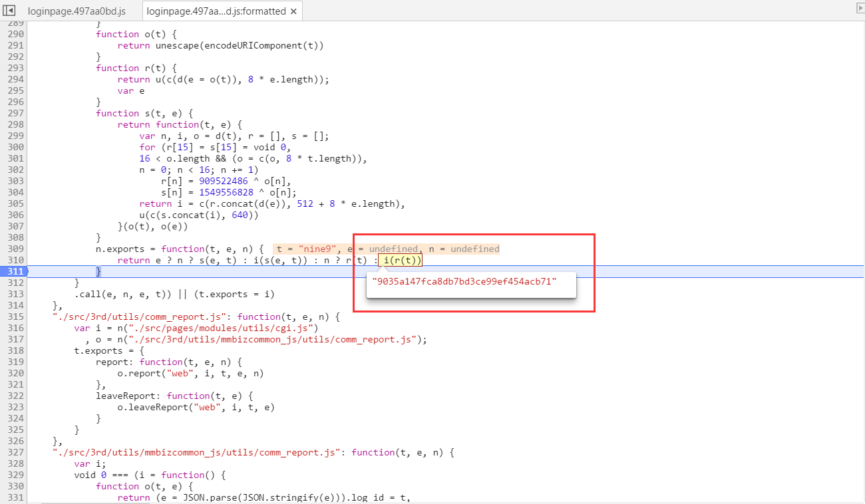Click the number 909522486 in the code

pyautogui.click(x=222, y=181)
